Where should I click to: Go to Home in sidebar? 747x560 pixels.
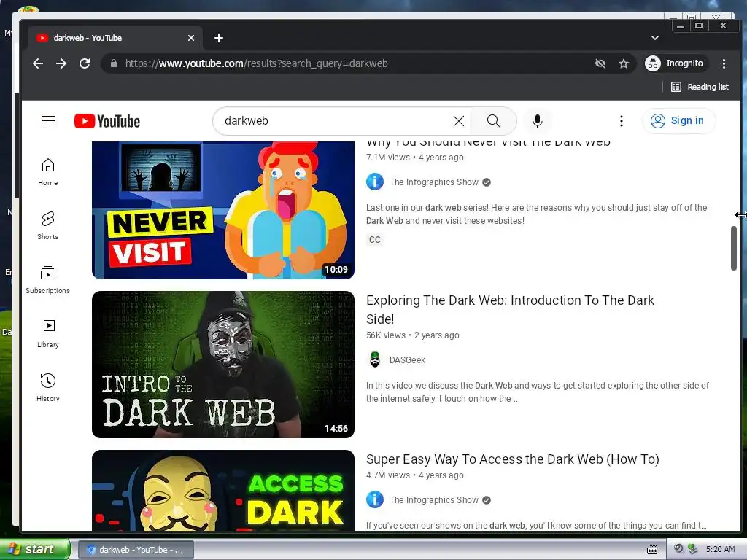[47, 172]
